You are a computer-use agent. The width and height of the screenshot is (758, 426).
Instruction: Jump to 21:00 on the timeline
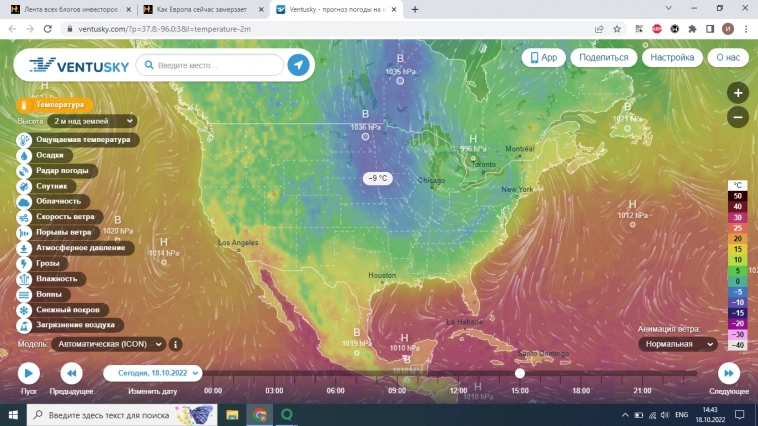[x=642, y=391]
